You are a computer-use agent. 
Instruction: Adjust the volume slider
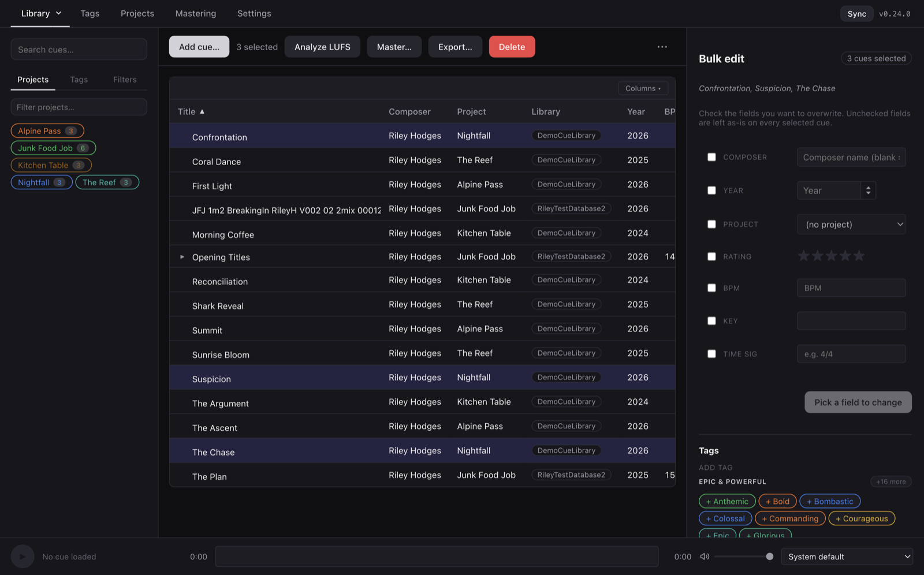[744, 557]
